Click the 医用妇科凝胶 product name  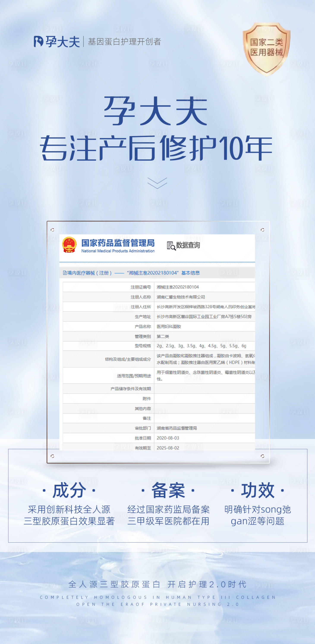pyautogui.click(x=169, y=326)
